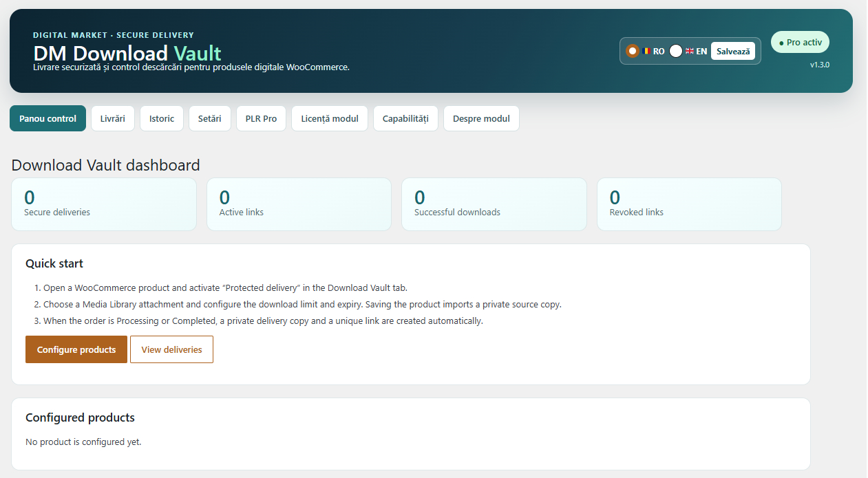
Task: Open the Istoric tab
Action: (x=162, y=118)
